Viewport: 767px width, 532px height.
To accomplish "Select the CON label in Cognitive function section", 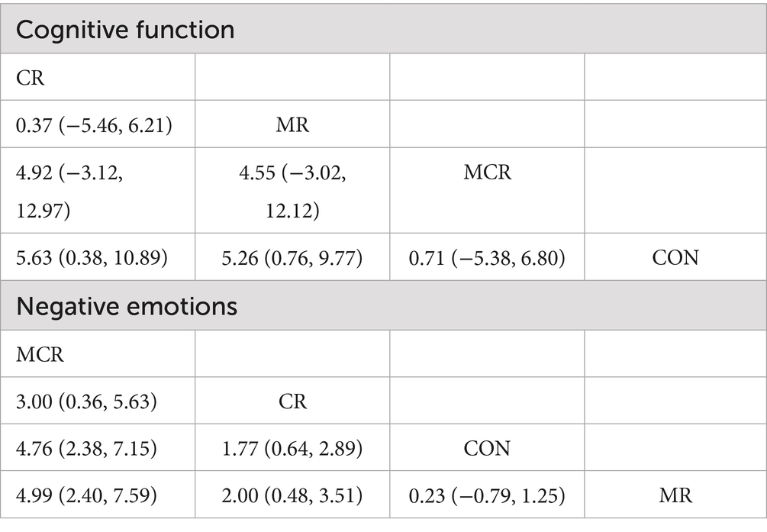I will tap(676, 257).
